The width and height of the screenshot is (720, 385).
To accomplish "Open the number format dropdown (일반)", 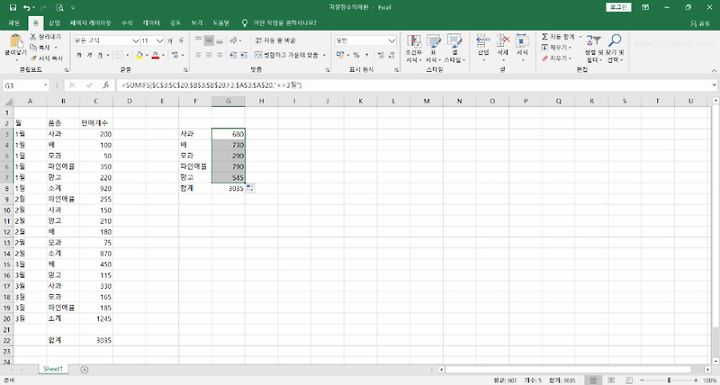I will click(392, 41).
